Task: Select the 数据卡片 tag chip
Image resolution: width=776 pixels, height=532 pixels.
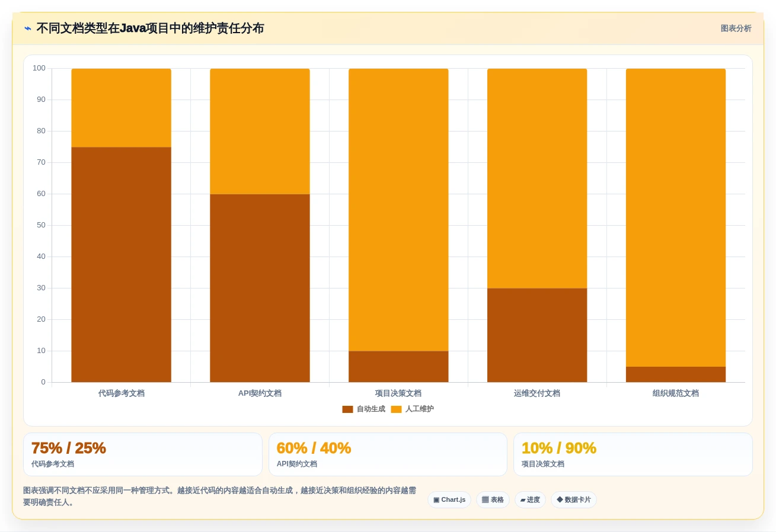Action: [x=574, y=499]
